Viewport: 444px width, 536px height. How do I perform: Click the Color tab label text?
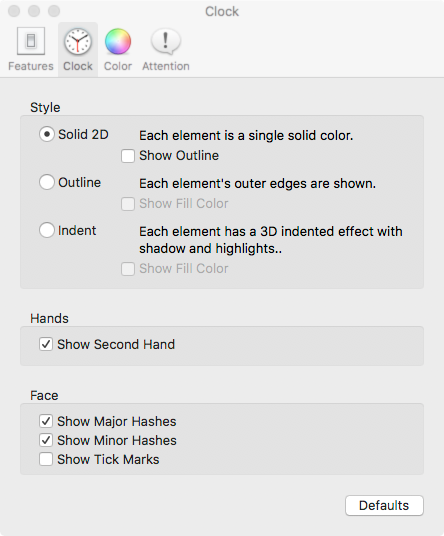pyautogui.click(x=118, y=66)
